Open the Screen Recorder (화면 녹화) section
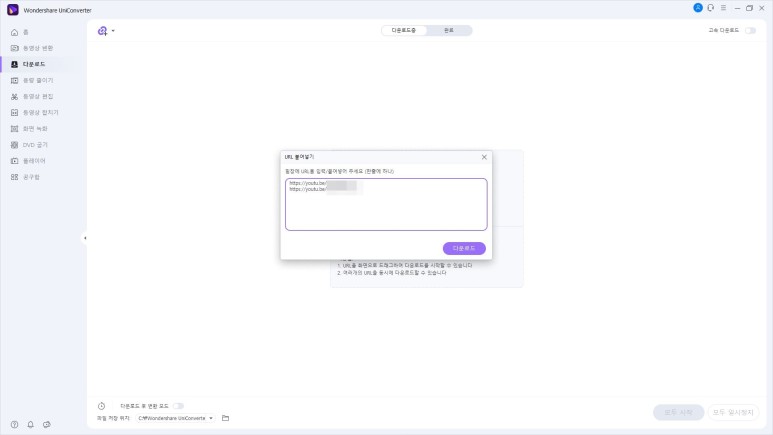This screenshot has width=773, height=435. point(29,129)
